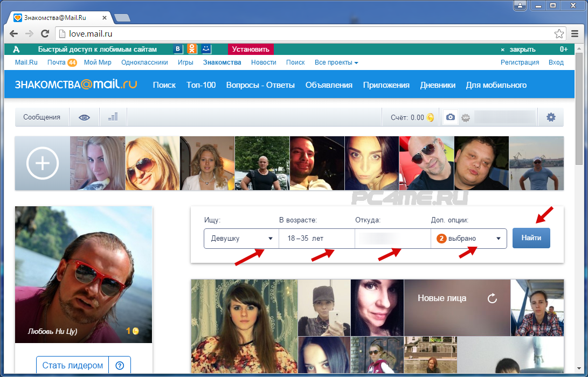The image size is (588, 377).
Task: Click the VIP badge icon
Action: (x=466, y=117)
